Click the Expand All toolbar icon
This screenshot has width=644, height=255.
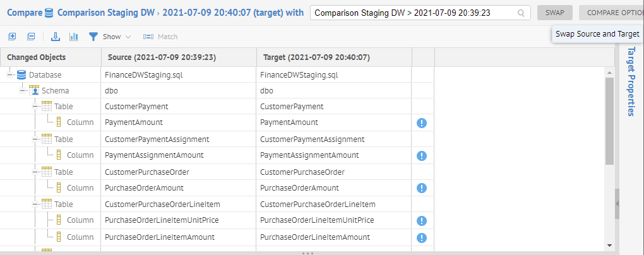click(x=12, y=37)
